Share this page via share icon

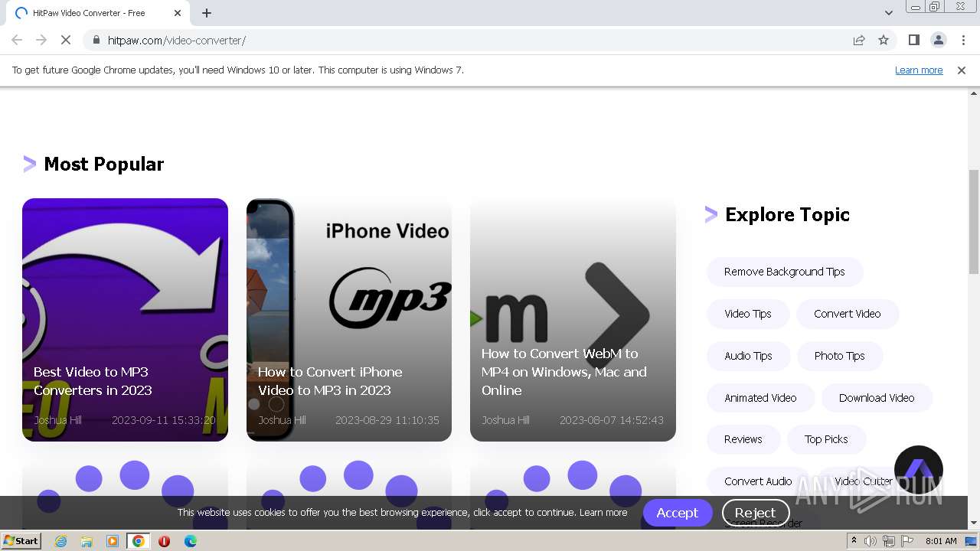(859, 41)
